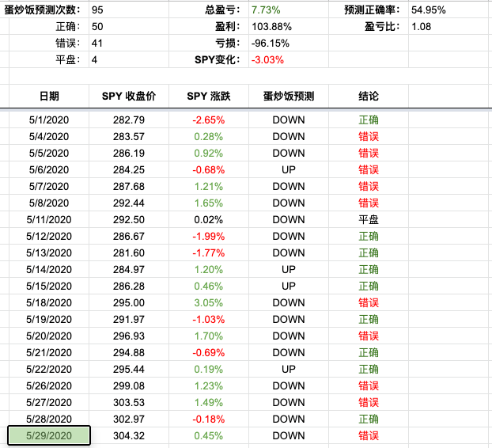
Task: Click the UP prediction for 5/6/2020
Action: coord(289,170)
